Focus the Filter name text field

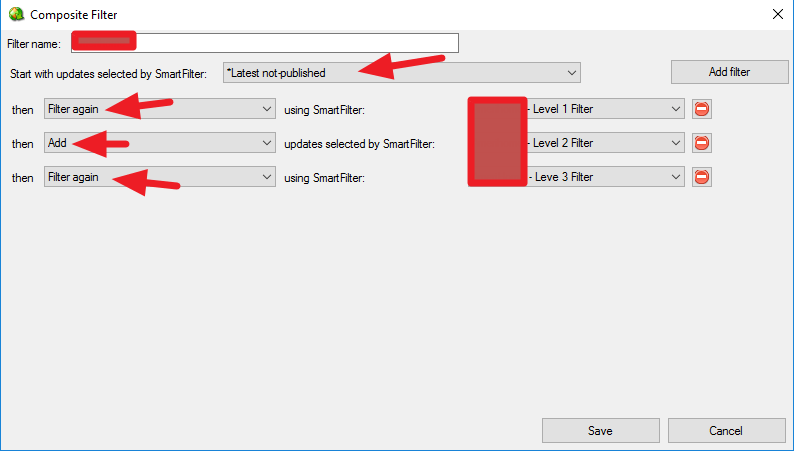click(x=300, y=43)
